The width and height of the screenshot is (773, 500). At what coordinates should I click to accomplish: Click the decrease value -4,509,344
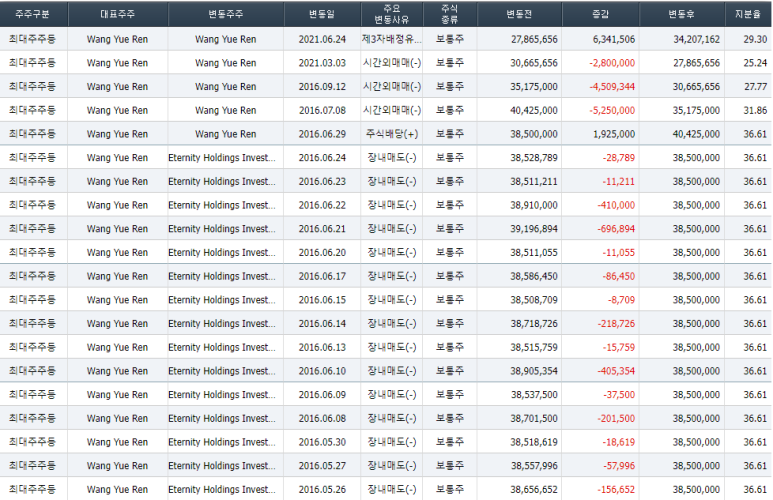click(612, 87)
